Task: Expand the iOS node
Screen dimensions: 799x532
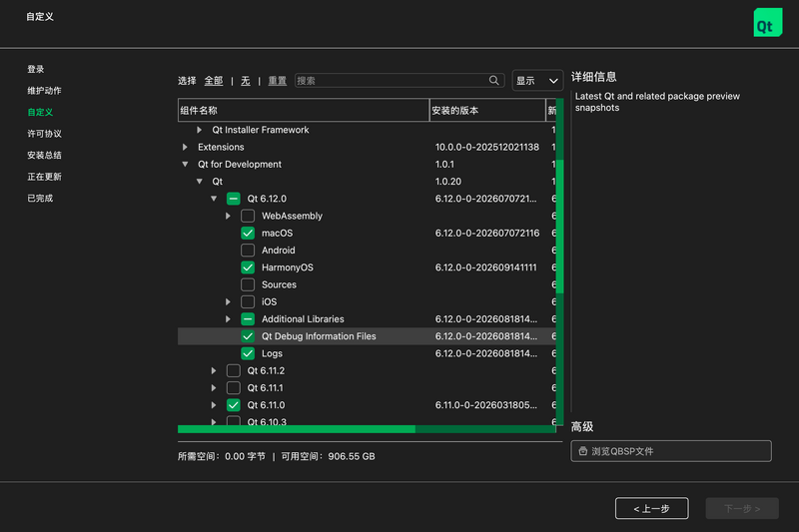Action: 228,301
